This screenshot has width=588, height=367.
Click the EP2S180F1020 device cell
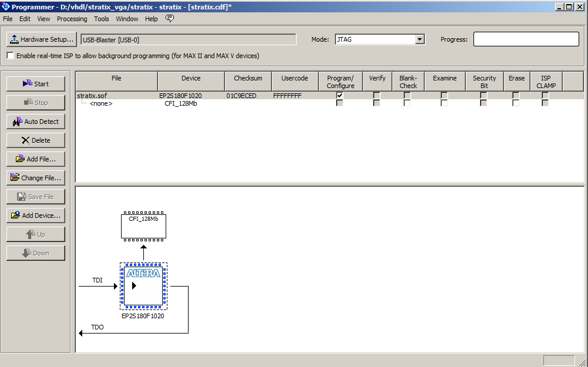point(180,96)
